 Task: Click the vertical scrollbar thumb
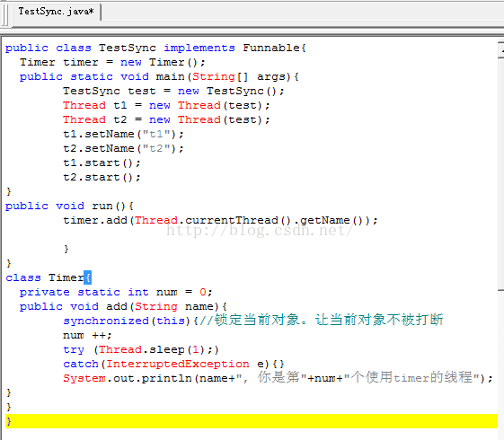click(501, 173)
